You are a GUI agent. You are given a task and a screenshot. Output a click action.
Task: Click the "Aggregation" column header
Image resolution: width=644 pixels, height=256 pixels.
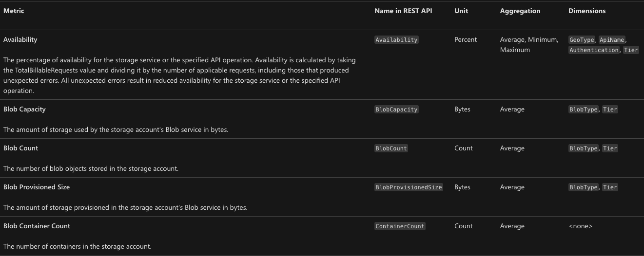point(520,11)
